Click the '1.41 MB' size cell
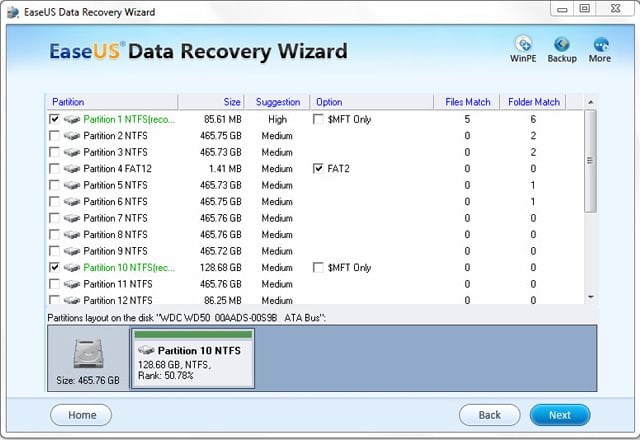This screenshot has width=640, height=440. coord(225,169)
